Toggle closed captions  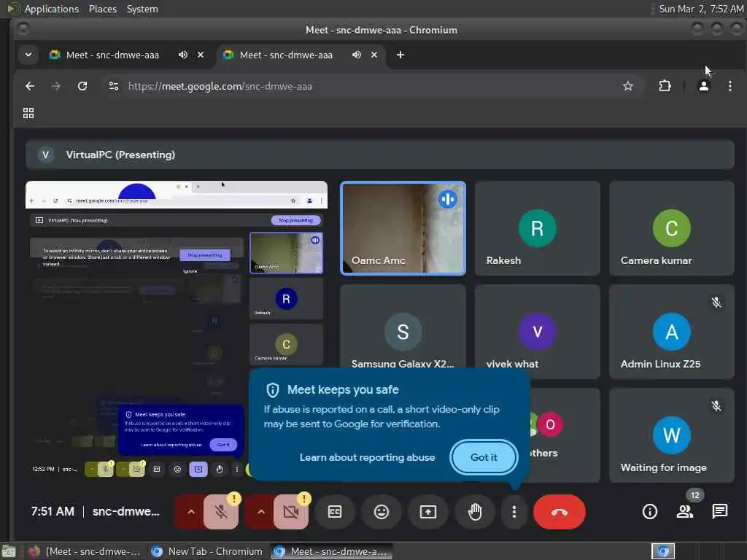pos(335,512)
